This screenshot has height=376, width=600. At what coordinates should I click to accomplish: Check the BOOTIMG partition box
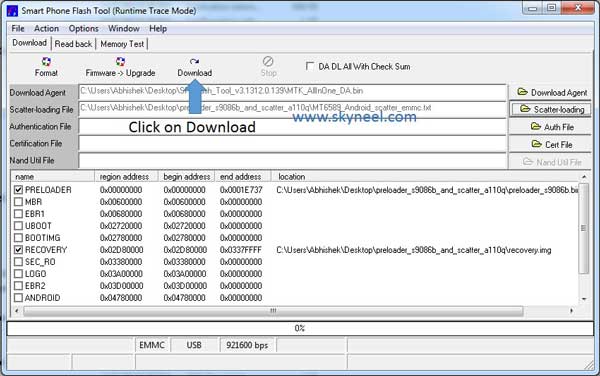click(18, 238)
